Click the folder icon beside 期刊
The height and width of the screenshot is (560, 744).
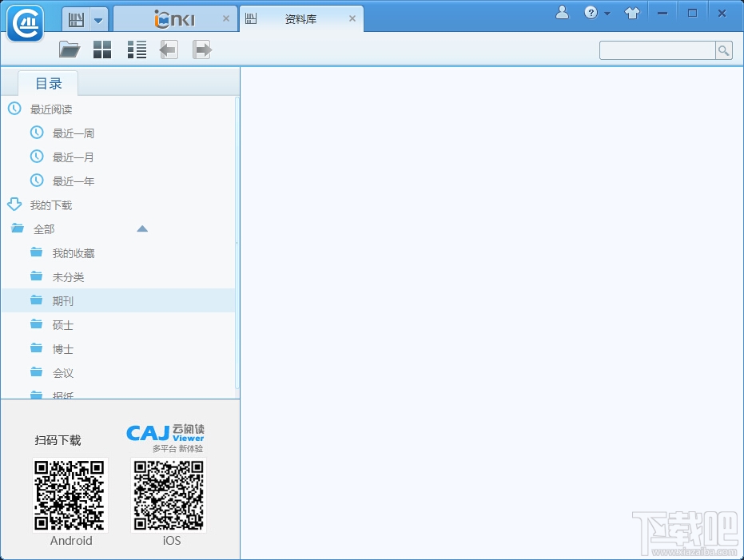pos(37,300)
